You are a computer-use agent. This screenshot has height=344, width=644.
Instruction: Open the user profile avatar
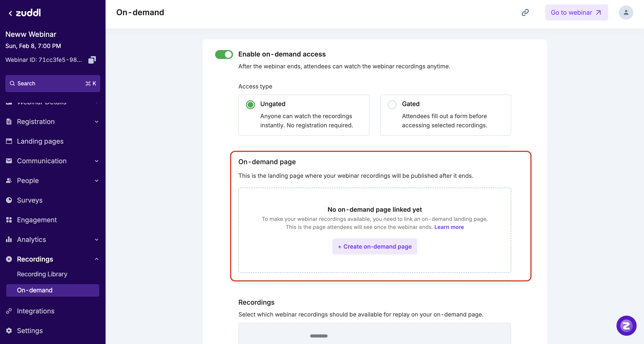[626, 13]
